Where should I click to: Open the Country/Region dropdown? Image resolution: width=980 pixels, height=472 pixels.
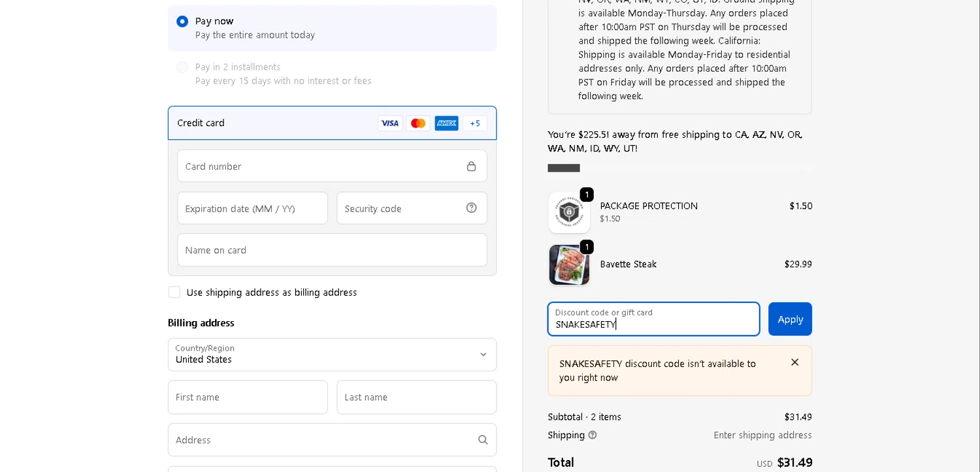[x=332, y=354]
